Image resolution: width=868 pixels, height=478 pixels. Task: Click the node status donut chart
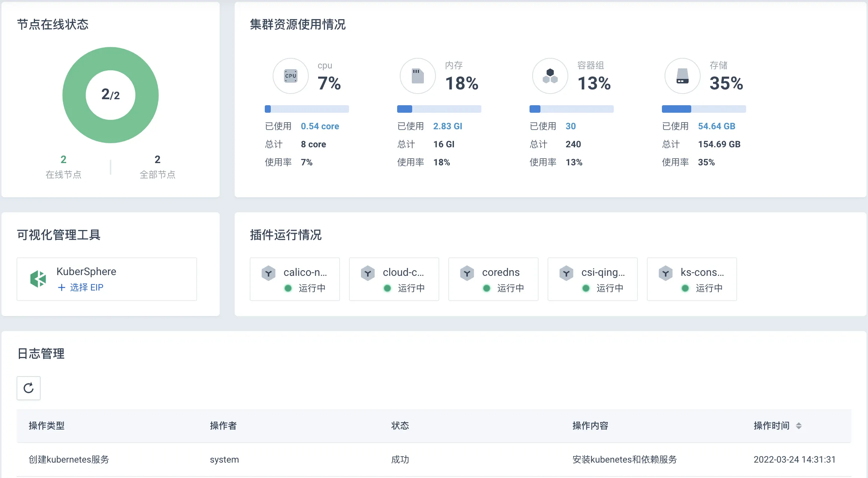coord(110,95)
